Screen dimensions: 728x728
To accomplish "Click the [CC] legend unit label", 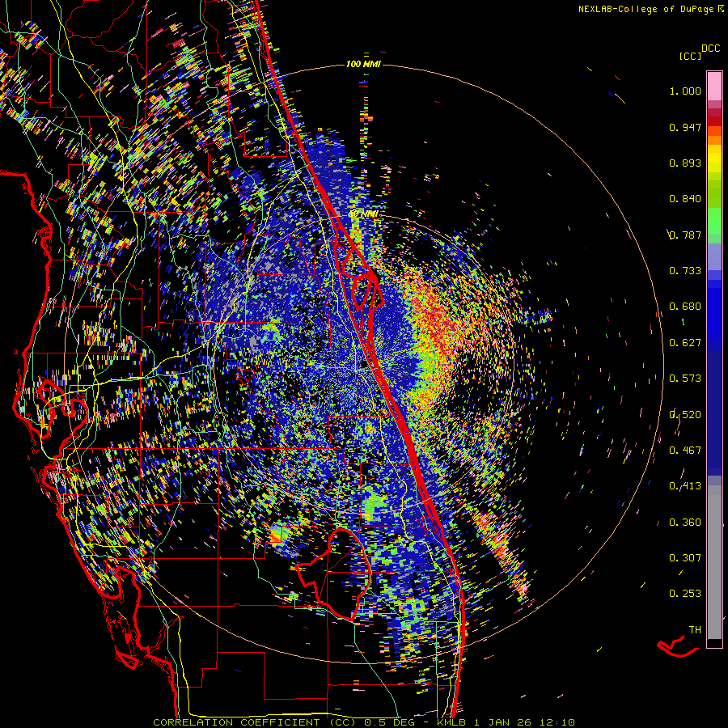I will tap(690, 56).
